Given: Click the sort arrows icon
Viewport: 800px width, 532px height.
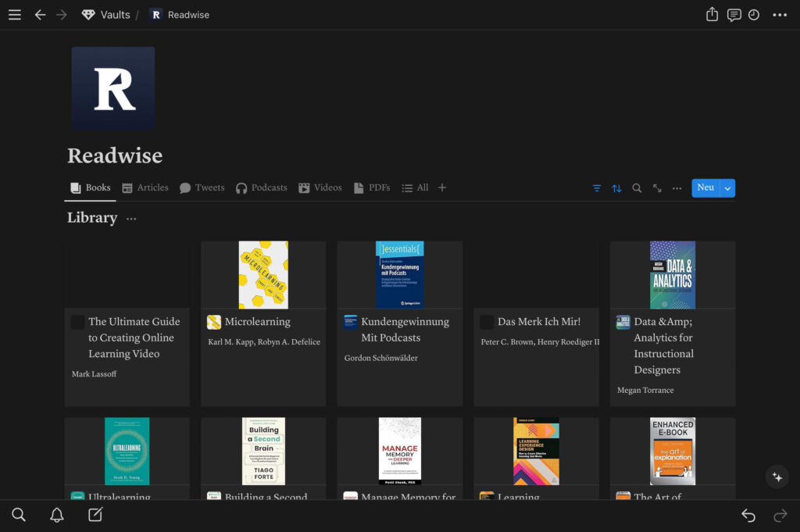Looking at the screenshot, I should coord(617,187).
